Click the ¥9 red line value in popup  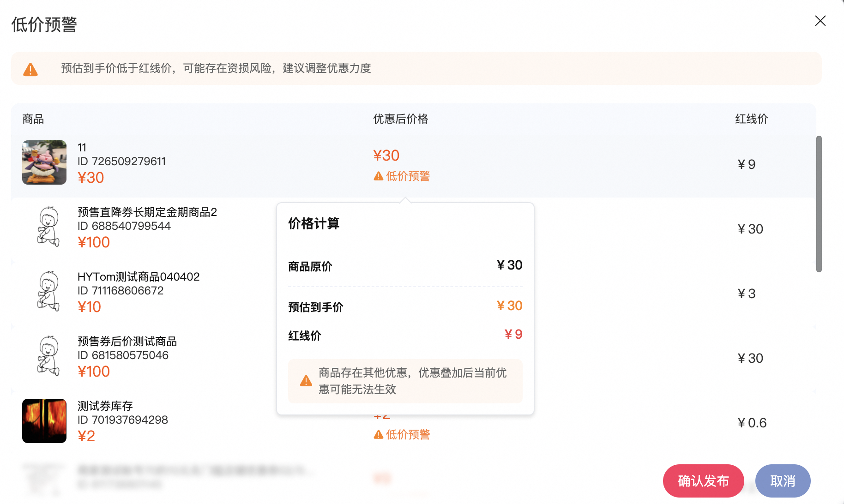pyautogui.click(x=513, y=334)
